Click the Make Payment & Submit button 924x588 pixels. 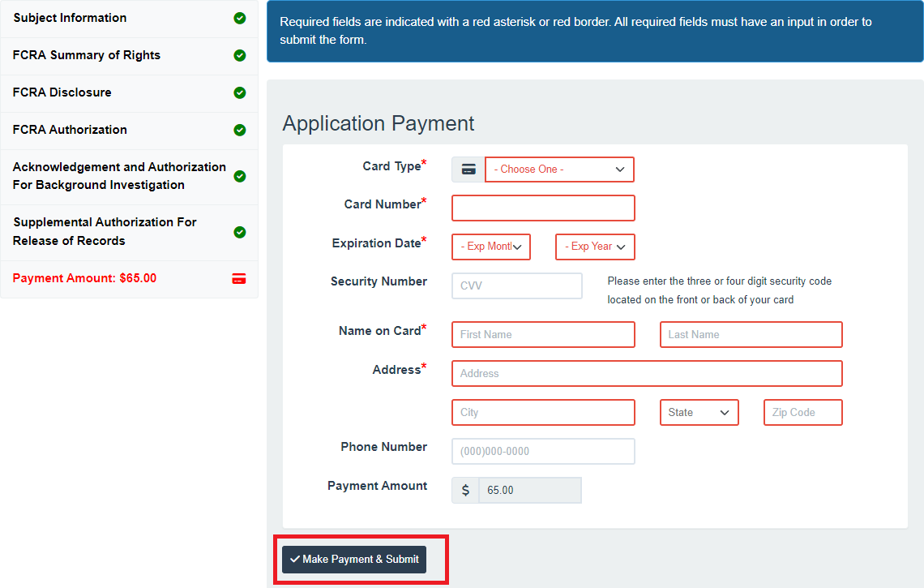[354, 560]
